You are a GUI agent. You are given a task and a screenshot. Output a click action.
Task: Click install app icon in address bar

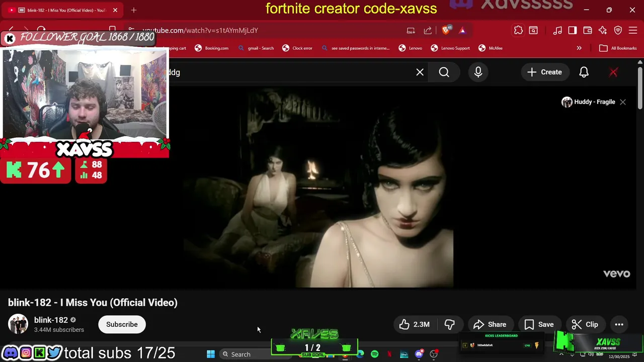[411, 30]
